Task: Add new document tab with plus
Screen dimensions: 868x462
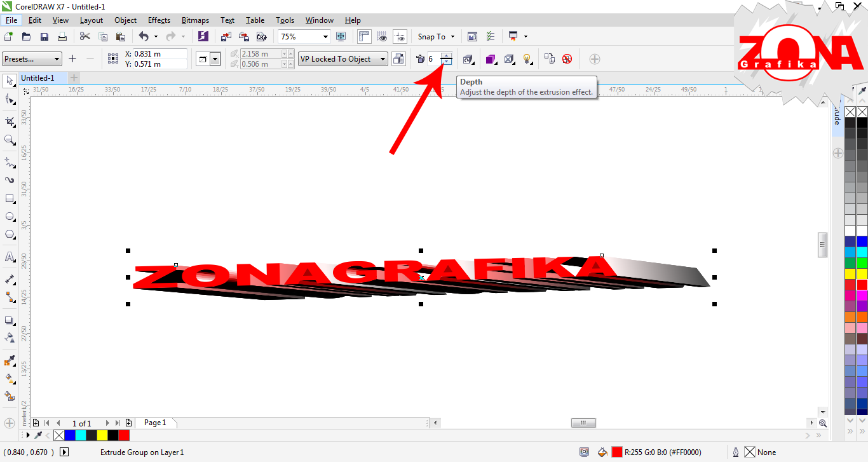Action: click(x=74, y=78)
